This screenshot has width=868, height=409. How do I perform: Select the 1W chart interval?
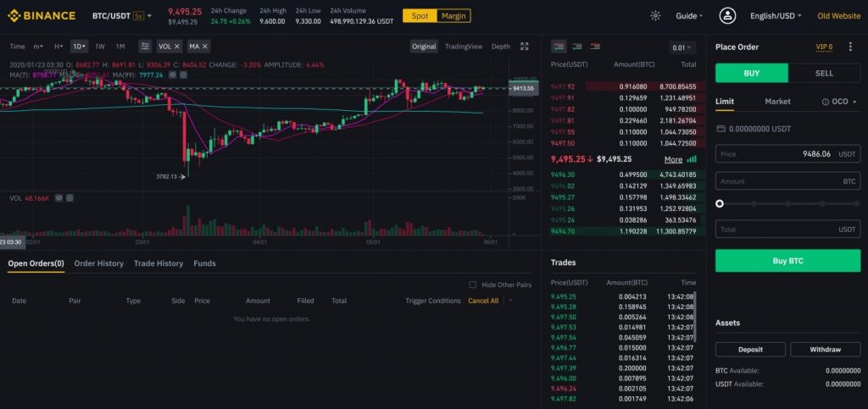point(100,47)
